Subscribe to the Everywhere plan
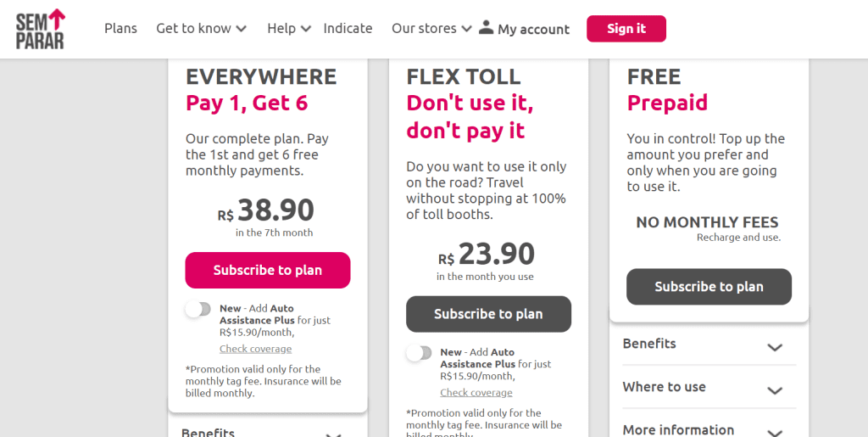Image resolution: width=868 pixels, height=437 pixels. tap(267, 271)
